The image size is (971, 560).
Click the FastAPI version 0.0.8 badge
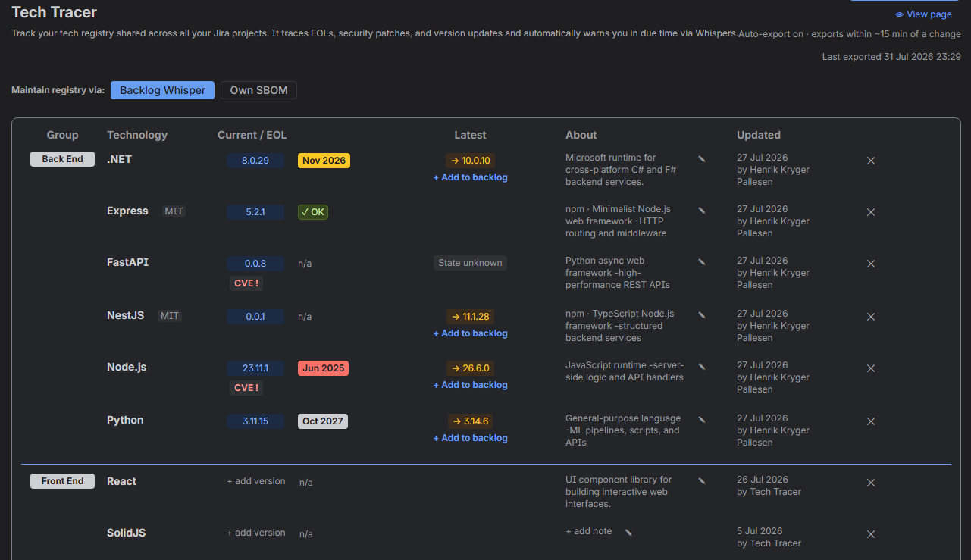tap(255, 264)
